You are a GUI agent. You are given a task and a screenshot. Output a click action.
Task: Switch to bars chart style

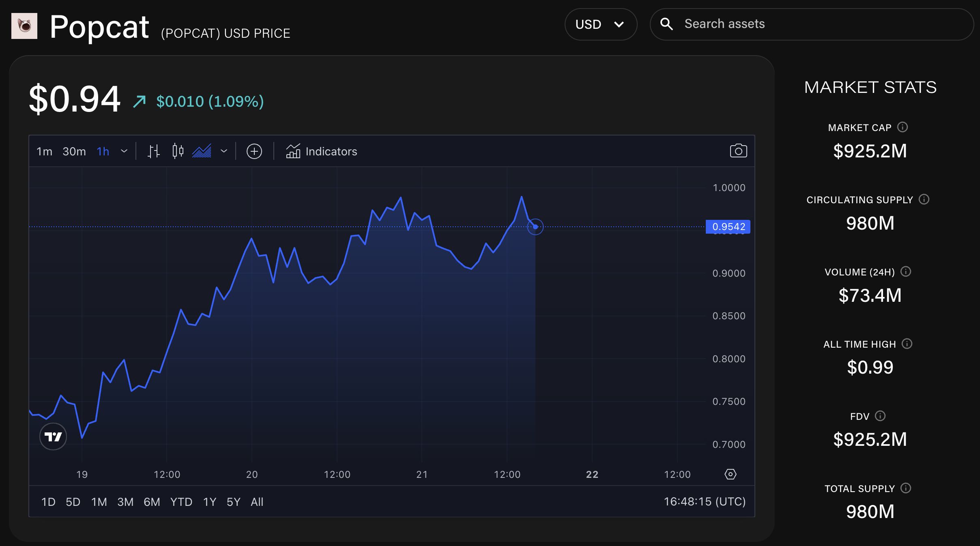[x=153, y=151]
